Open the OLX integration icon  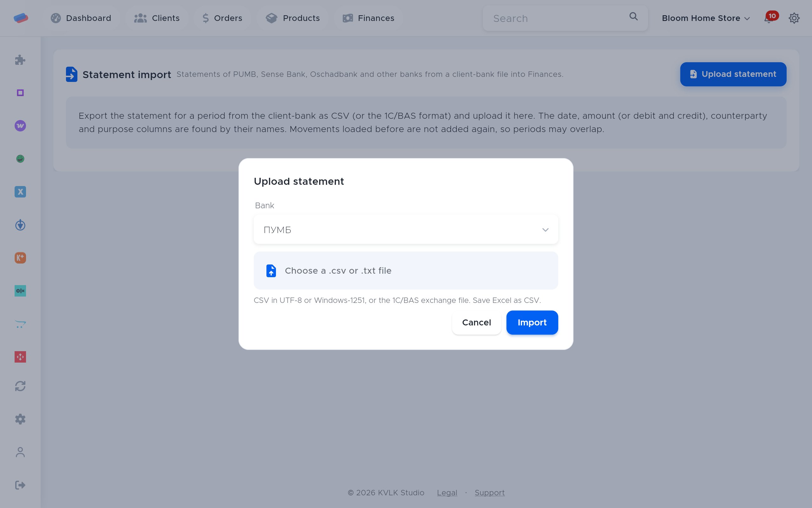point(20,291)
